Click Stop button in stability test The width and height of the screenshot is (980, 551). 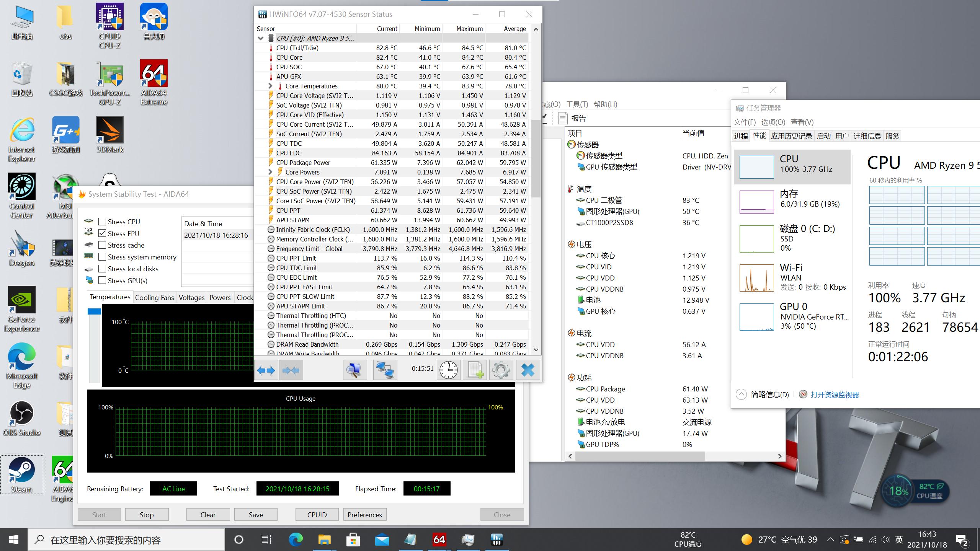point(147,515)
